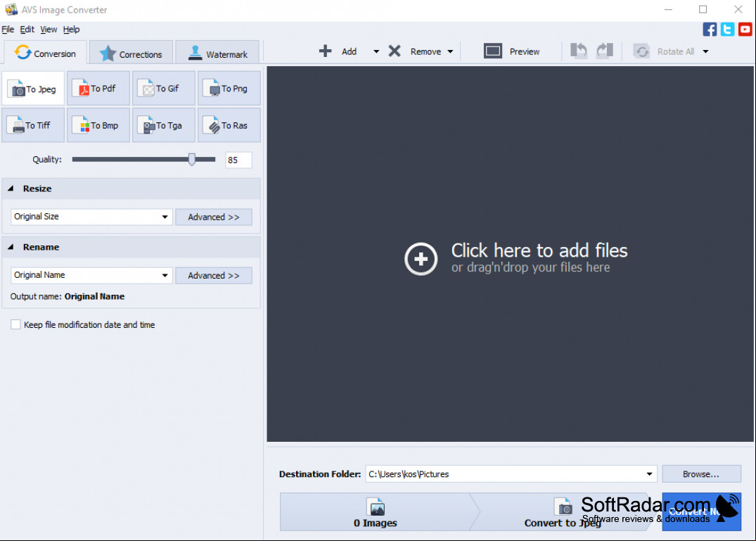Click the 0 Images step
This screenshot has width=756, height=541.
pos(376,512)
